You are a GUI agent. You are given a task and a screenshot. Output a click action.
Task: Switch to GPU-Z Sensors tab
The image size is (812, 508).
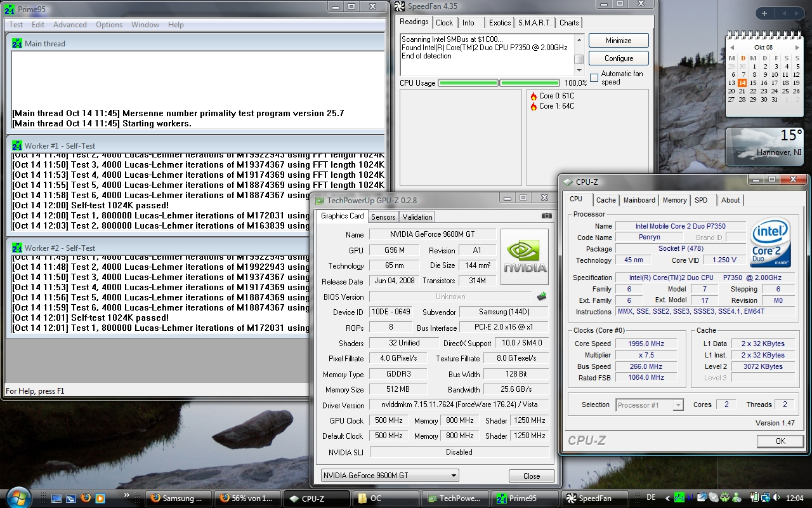point(383,217)
